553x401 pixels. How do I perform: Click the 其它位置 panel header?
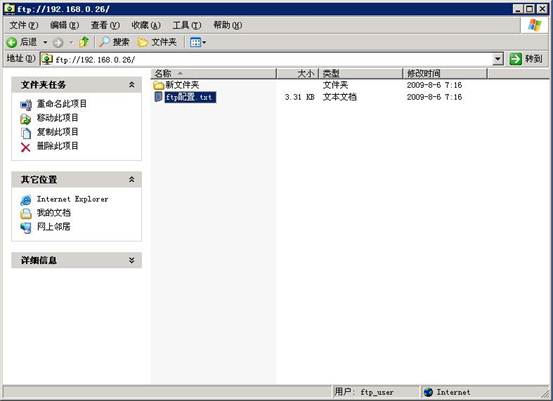coord(77,180)
